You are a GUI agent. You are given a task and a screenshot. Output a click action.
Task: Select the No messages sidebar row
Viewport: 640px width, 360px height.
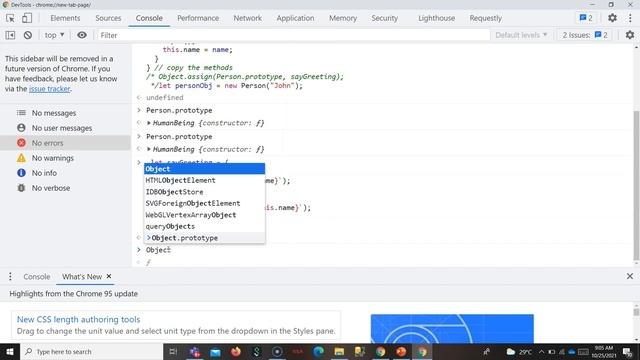65,113
